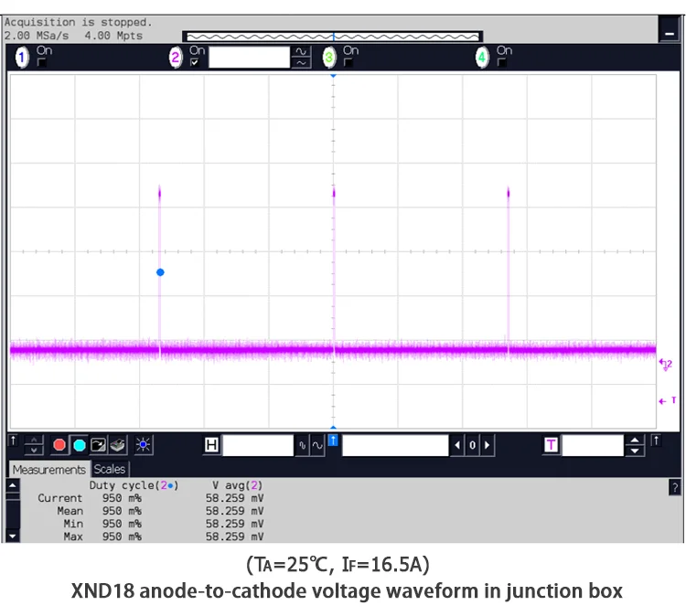Select the Measurements tab

click(48, 470)
